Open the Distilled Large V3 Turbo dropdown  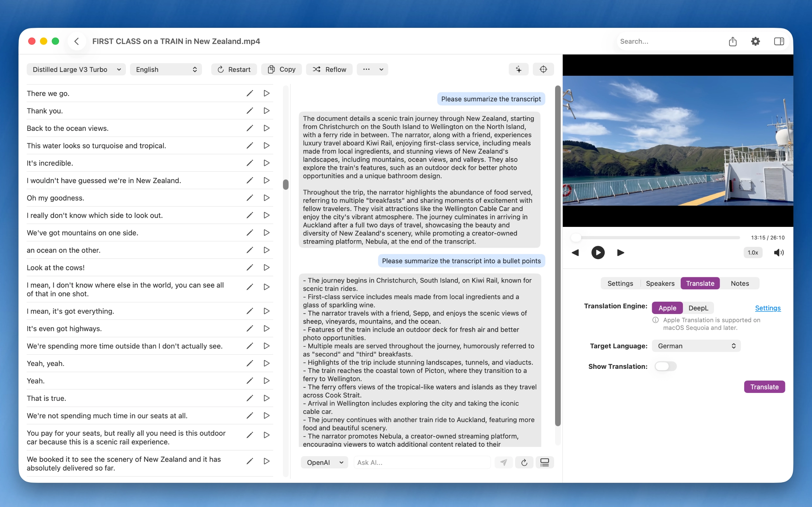pos(76,69)
